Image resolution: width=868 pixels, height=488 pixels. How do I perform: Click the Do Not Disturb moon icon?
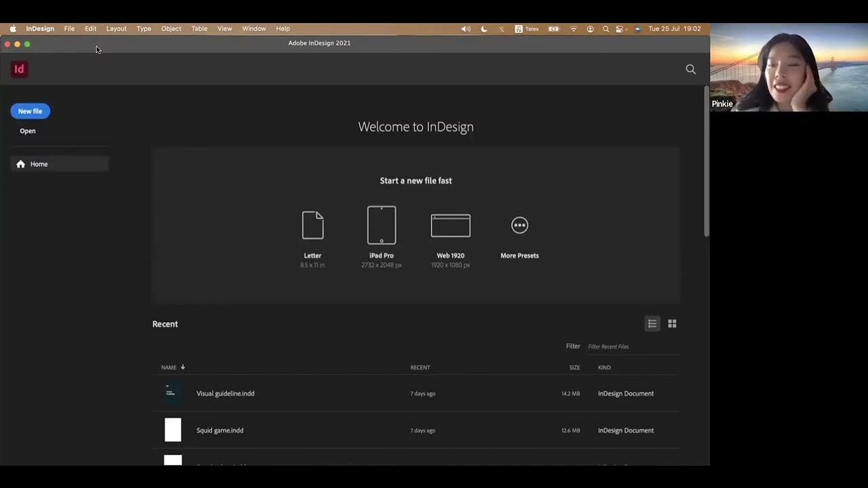(x=484, y=28)
